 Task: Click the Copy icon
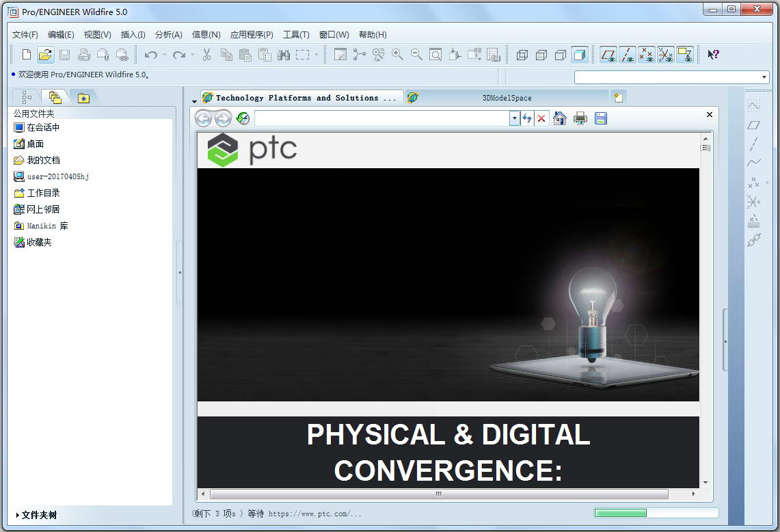tap(226, 55)
